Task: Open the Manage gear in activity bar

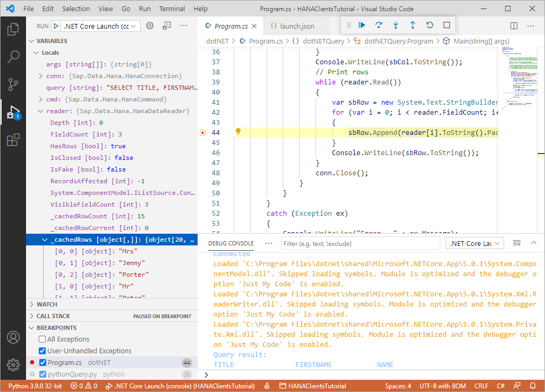Action: pyautogui.click(x=13, y=364)
